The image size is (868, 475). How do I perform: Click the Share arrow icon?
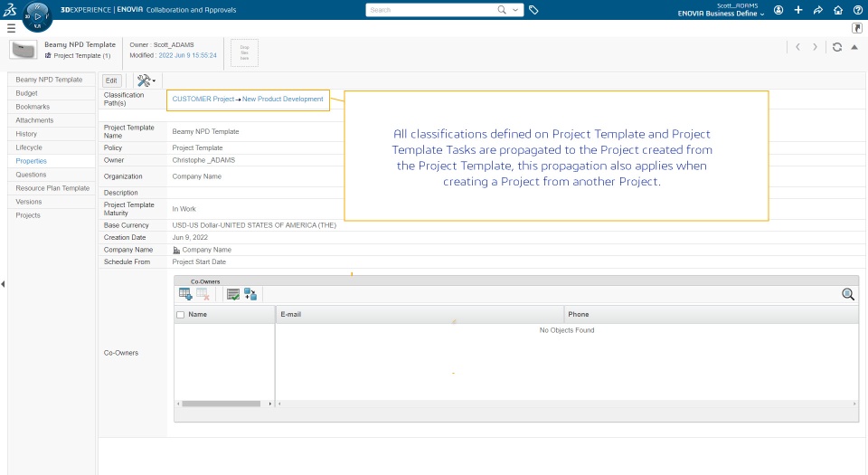(x=818, y=10)
